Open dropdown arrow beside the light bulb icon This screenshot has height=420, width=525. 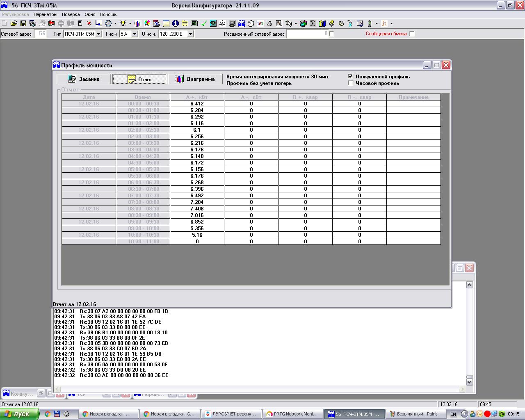pyautogui.click(x=130, y=23)
